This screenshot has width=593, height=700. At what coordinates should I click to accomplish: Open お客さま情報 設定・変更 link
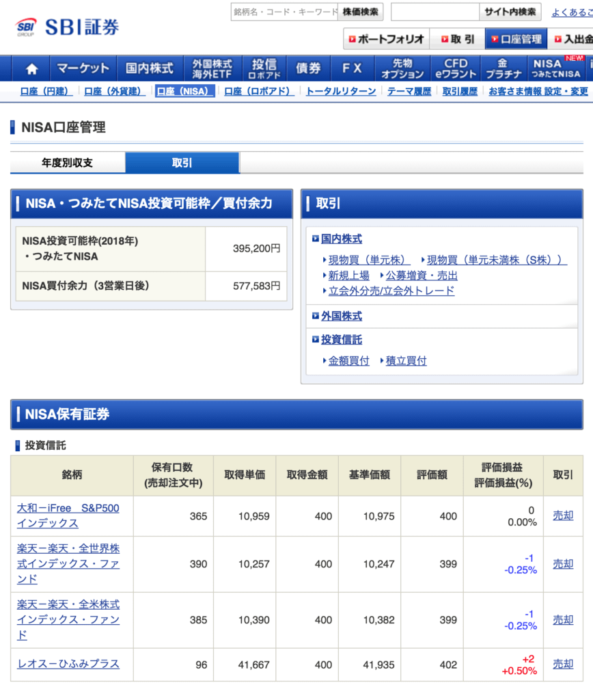538,92
